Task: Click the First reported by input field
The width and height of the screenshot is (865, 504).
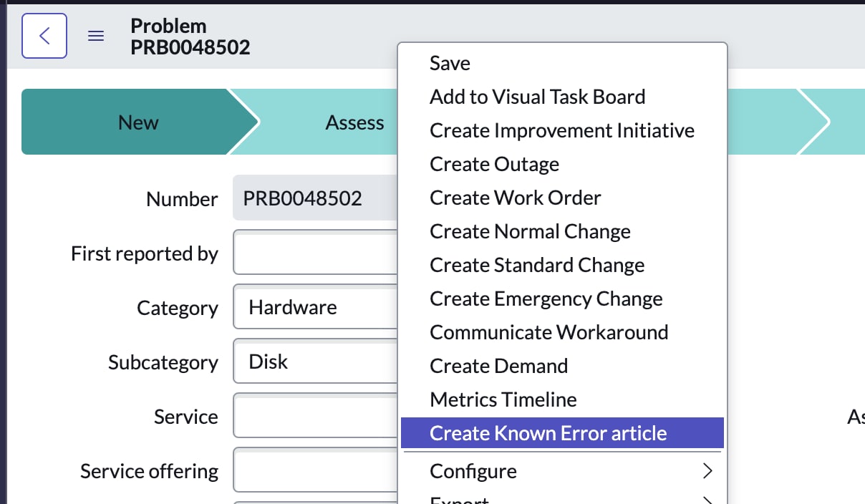Action: [315, 252]
